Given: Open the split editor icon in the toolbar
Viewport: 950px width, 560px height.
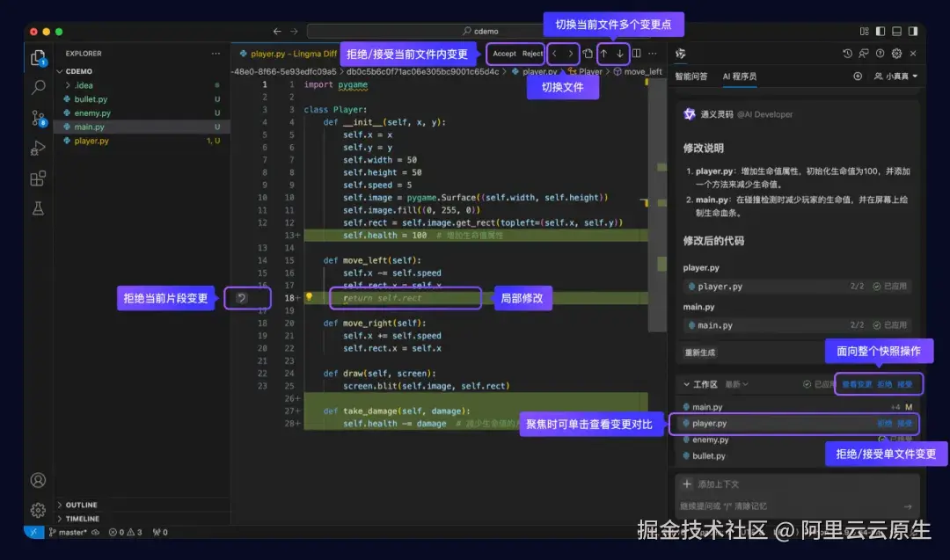Looking at the screenshot, I should 635,54.
